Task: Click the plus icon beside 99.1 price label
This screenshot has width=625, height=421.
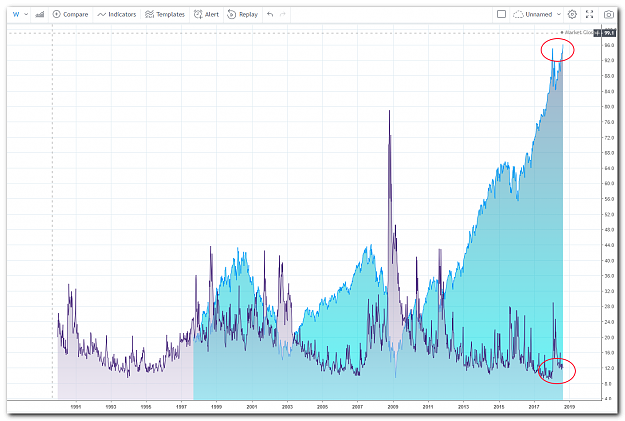Action: click(x=597, y=33)
